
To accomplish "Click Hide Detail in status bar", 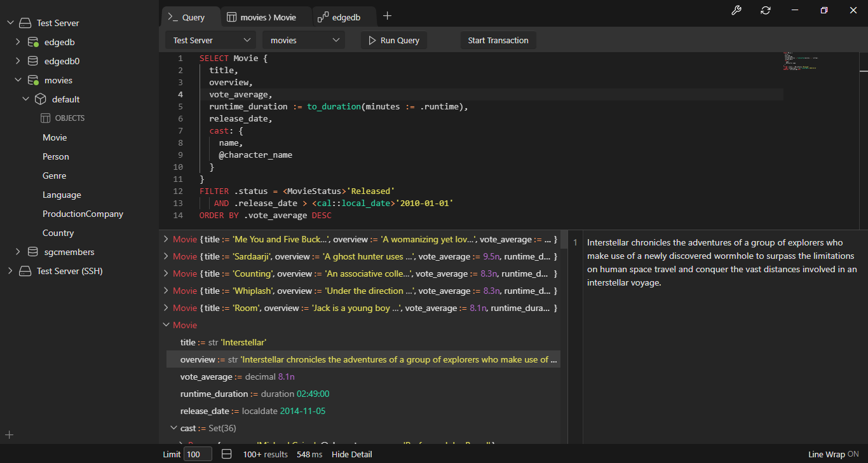I will (x=352, y=454).
